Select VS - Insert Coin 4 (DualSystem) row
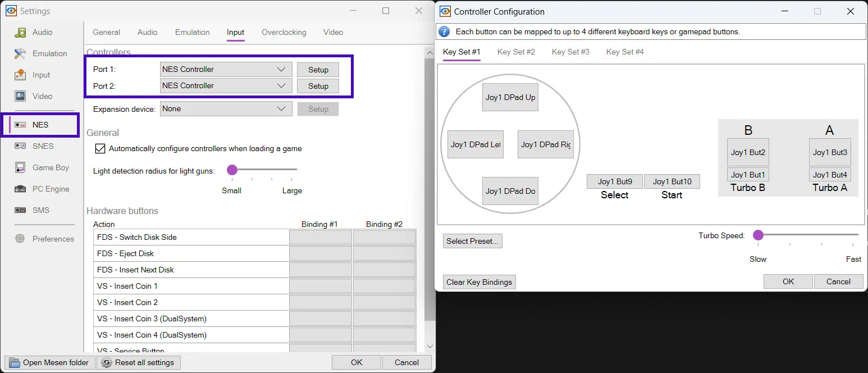Screen dimensions: 868x373 pos(255,335)
